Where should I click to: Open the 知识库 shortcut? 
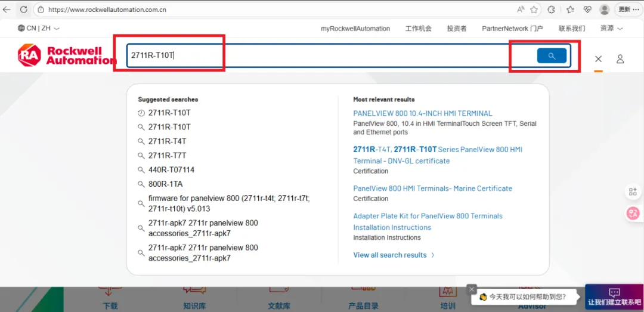click(x=194, y=306)
